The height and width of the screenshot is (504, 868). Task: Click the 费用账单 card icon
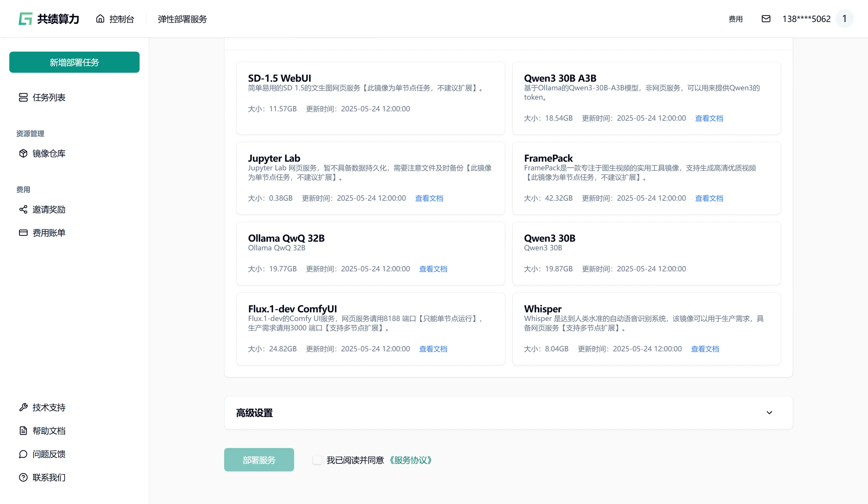pos(23,233)
